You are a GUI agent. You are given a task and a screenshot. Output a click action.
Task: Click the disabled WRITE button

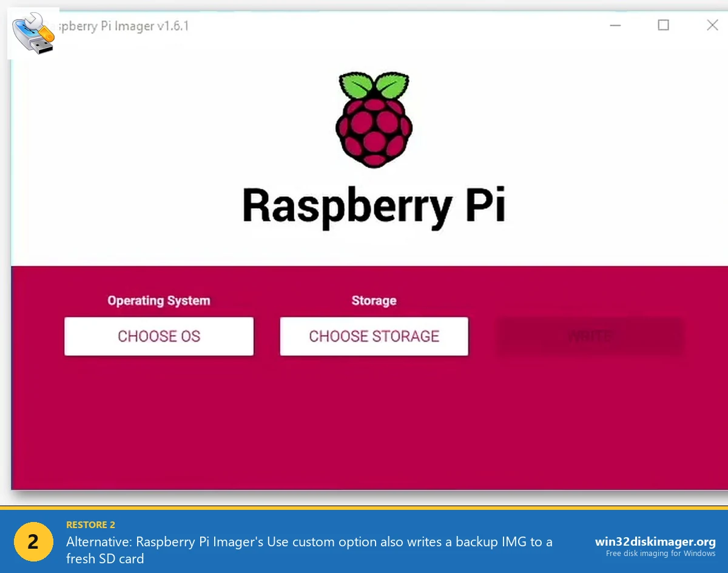[x=589, y=336]
